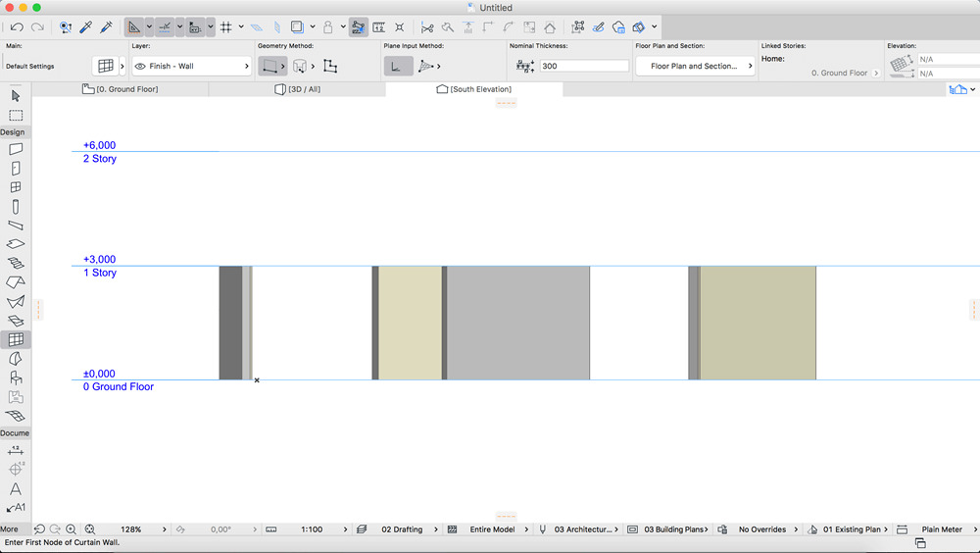Activate the Wall tool
This screenshot has width=980, height=553.
(x=16, y=150)
